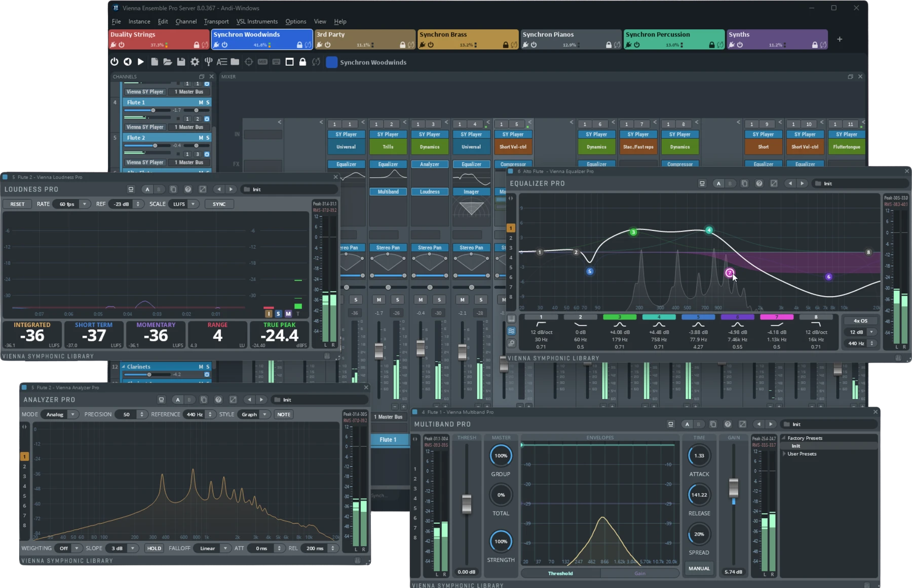Screen dimensions: 912x588
Task: Create new project with blank page icon
Action: coord(155,62)
